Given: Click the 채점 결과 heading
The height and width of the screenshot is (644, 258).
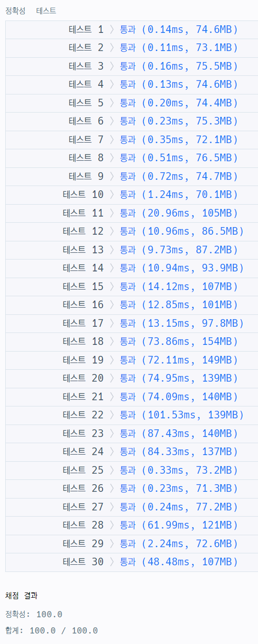Looking at the screenshot, I should (x=21, y=596).
